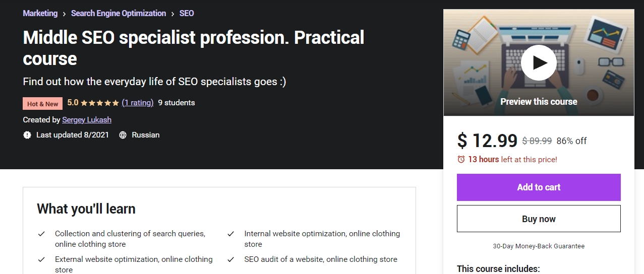Click chevron before SEO breadcrumb
644x274 pixels.
click(173, 14)
